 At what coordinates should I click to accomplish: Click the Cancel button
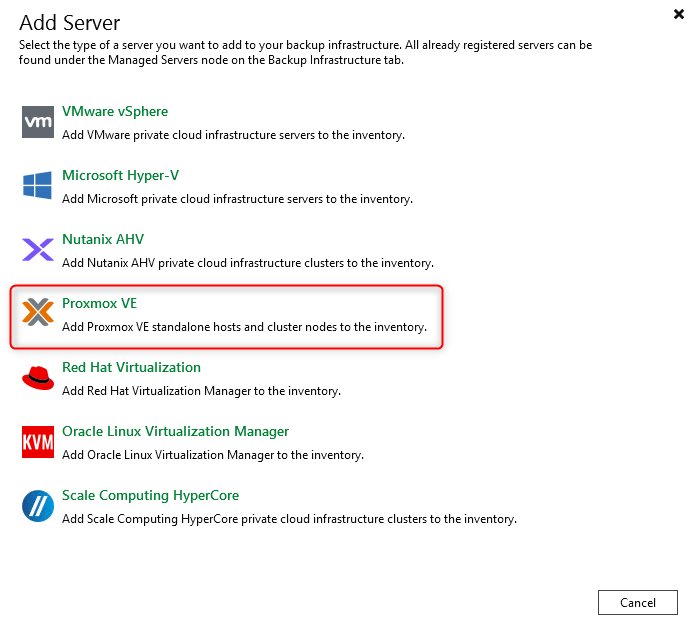click(x=638, y=602)
